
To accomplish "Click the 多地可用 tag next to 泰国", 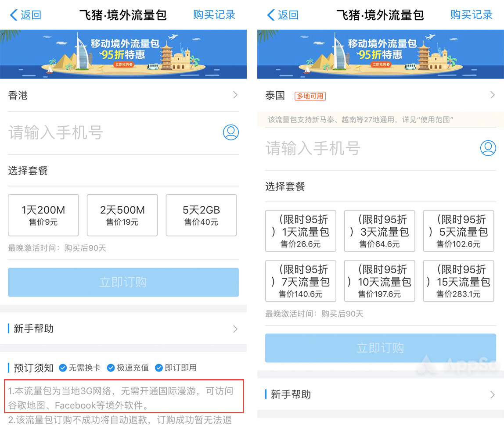I will pos(310,96).
